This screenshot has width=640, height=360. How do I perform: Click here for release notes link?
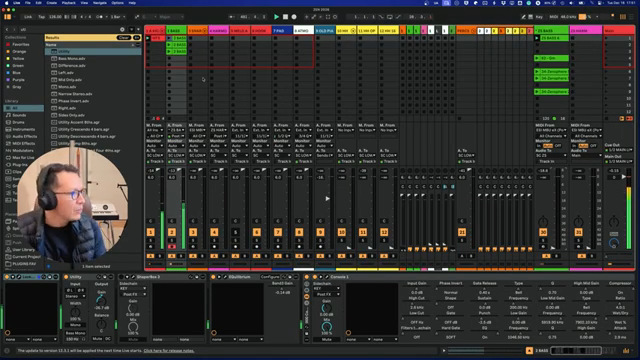coord(169,351)
